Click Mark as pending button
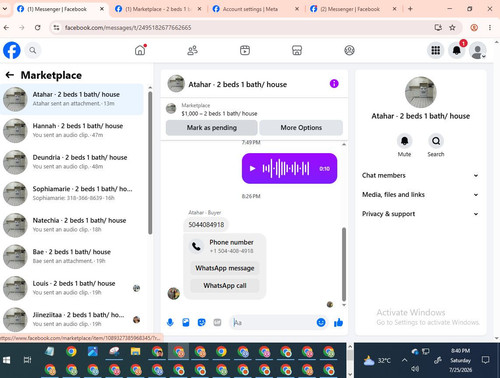Screen dimensions: 500x378 [211, 128]
